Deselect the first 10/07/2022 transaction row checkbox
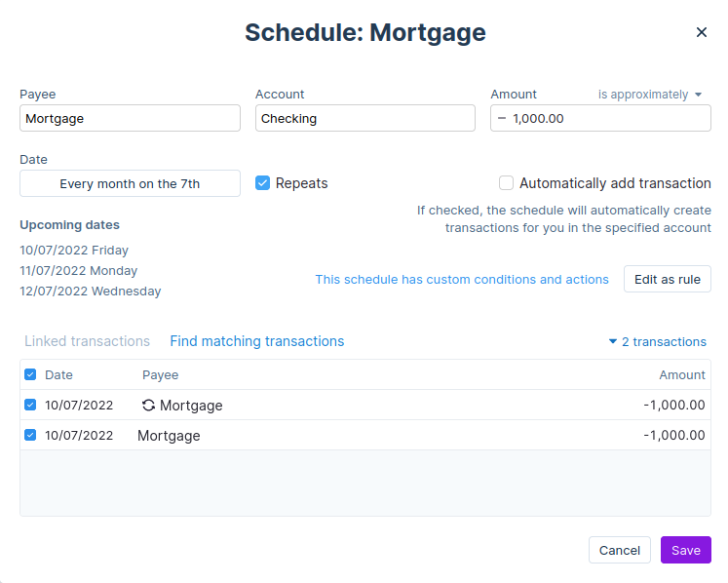Viewport: 728px width, 583px height. (30, 405)
